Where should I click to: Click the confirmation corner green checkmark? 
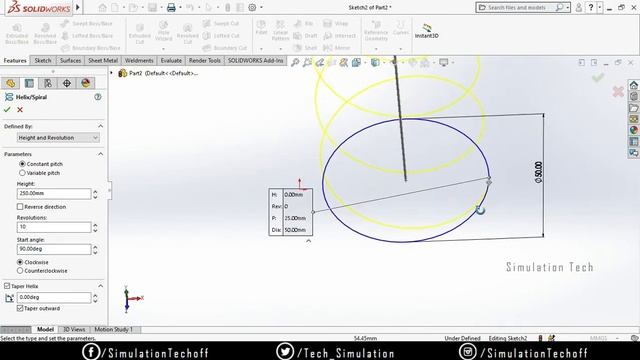pos(598,77)
